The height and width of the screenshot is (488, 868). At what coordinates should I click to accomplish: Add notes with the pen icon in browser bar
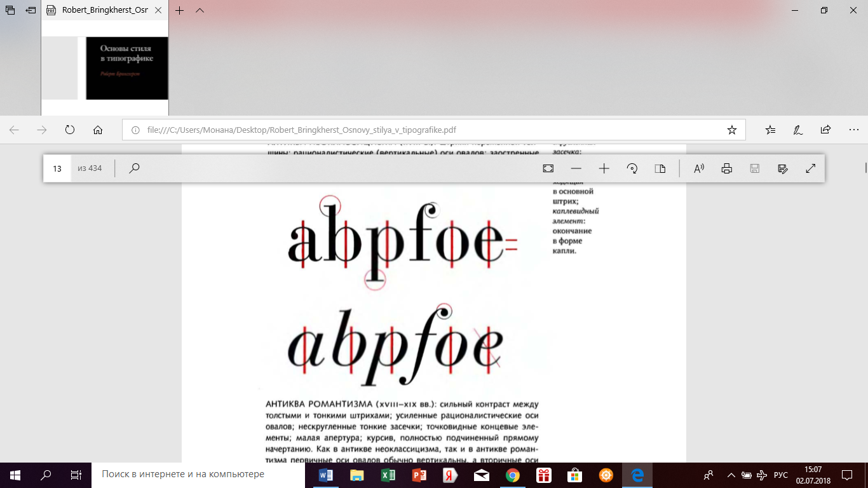(x=797, y=130)
